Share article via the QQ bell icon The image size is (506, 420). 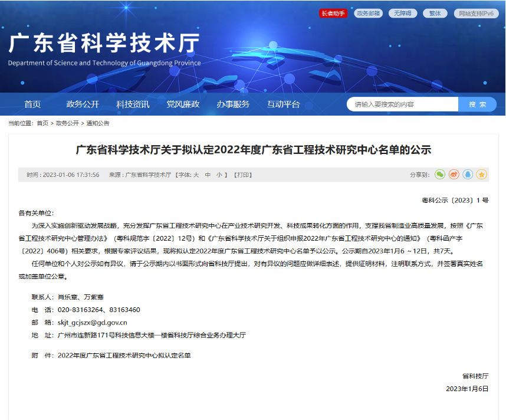(x=468, y=175)
